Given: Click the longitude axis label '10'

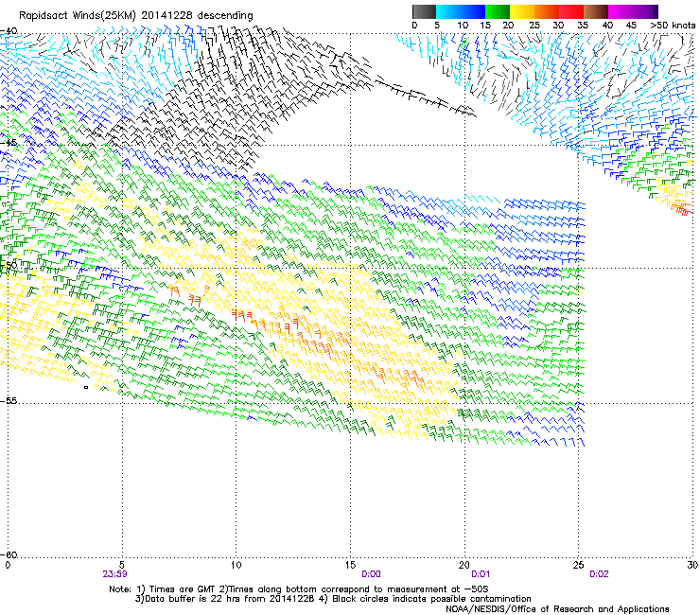Looking at the screenshot, I should (236, 565).
